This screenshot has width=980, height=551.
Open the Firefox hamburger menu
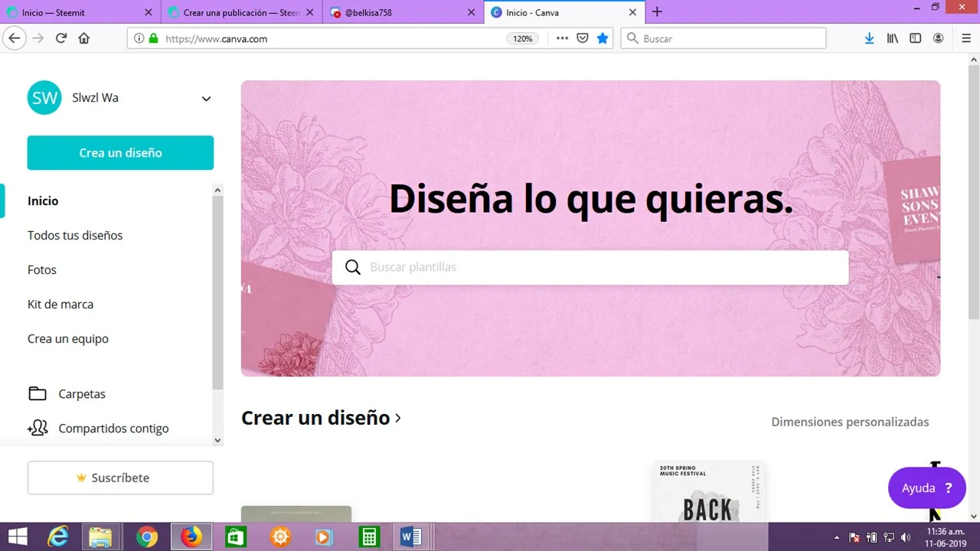pyautogui.click(x=965, y=38)
